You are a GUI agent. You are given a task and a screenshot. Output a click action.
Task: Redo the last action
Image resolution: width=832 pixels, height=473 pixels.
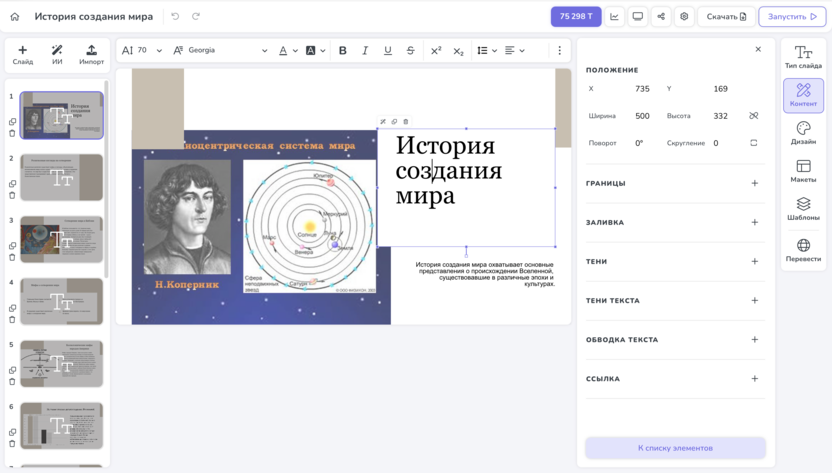pyautogui.click(x=196, y=16)
